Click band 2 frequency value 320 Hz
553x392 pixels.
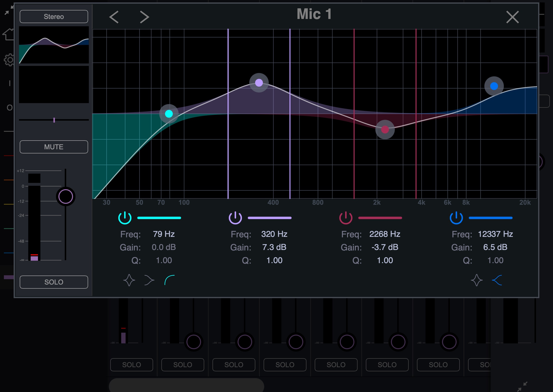click(x=274, y=234)
